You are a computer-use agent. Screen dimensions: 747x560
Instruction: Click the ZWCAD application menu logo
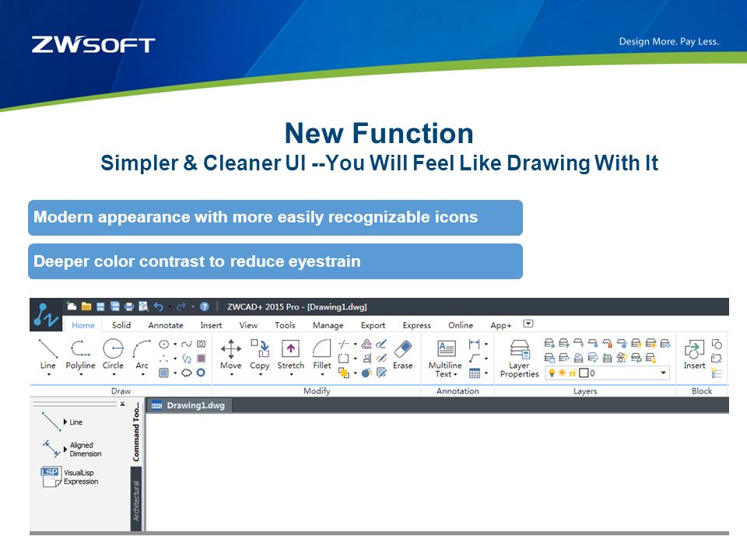pos(46,315)
